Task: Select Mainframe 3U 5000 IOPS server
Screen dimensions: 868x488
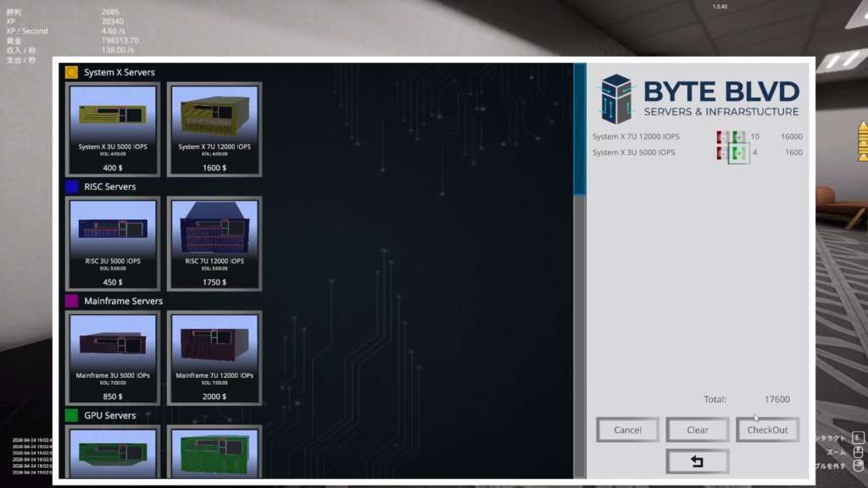Action: [113, 357]
